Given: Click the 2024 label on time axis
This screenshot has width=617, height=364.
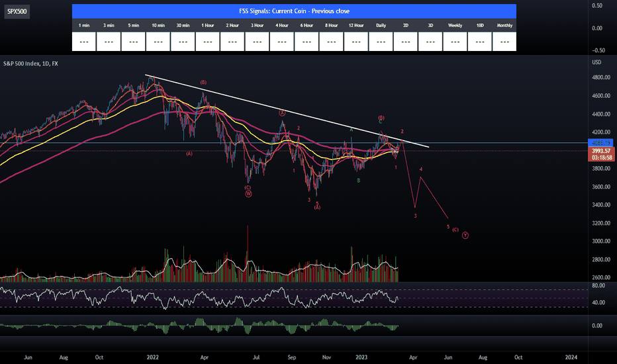Looking at the screenshot, I should [x=571, y=357].
